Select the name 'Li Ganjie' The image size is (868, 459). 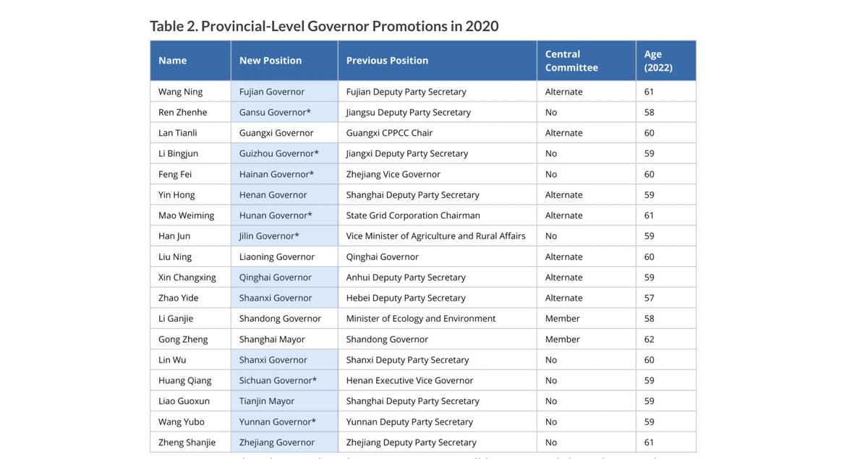(x=176, y=318)
